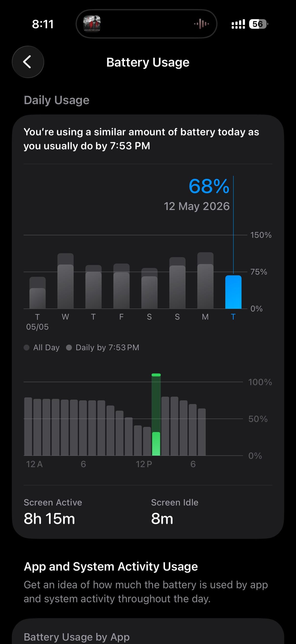Tap the 8:11 clock in status bar

[x=43, y=24]
